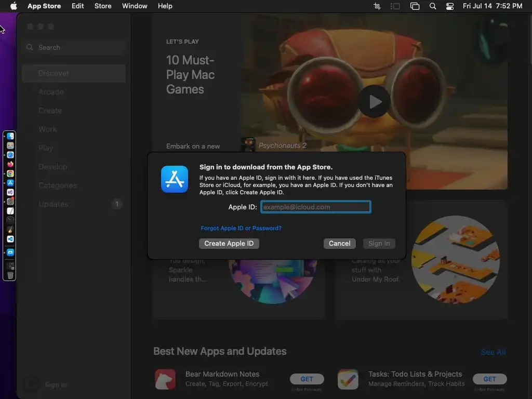
Task: Click the Updates badge showing 1
Action: [117, 204]
